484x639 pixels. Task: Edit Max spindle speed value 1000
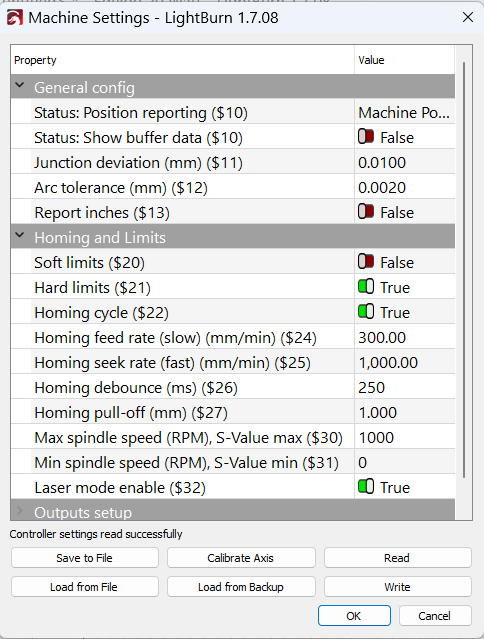click(x=404, y=437)
